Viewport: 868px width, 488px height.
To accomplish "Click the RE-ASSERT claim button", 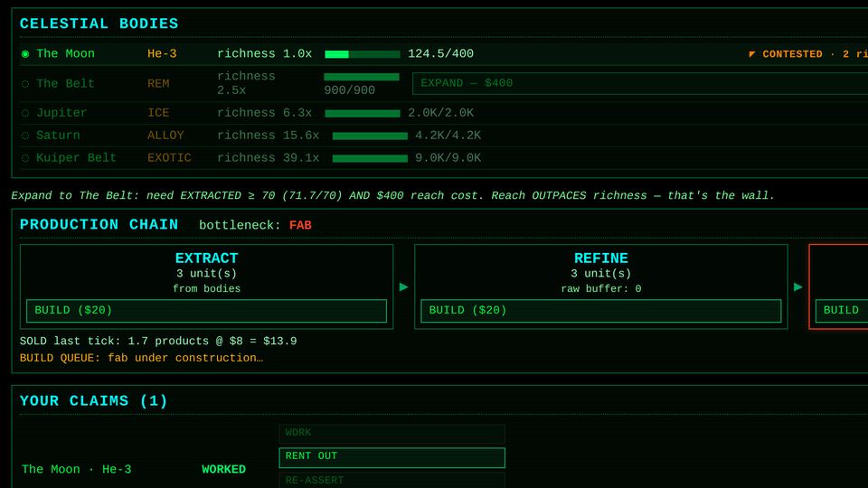I will (x=392, y=480).
